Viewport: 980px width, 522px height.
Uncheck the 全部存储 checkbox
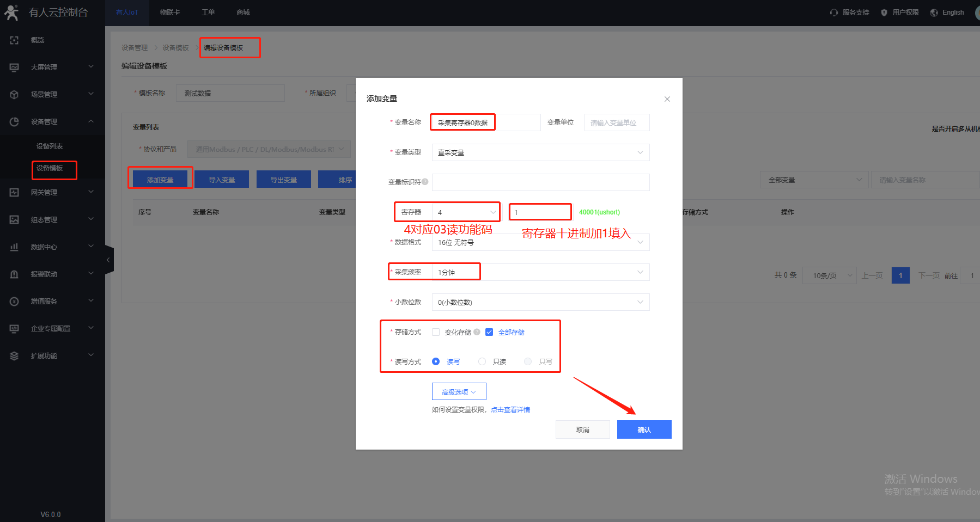click(489, 332)
